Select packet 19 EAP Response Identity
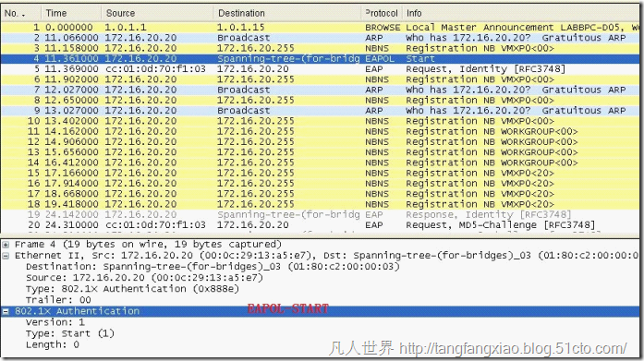 coord(320,214)
